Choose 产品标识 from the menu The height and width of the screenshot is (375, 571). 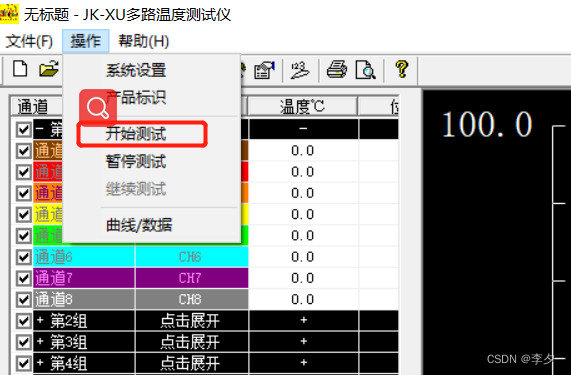point(136,98)
